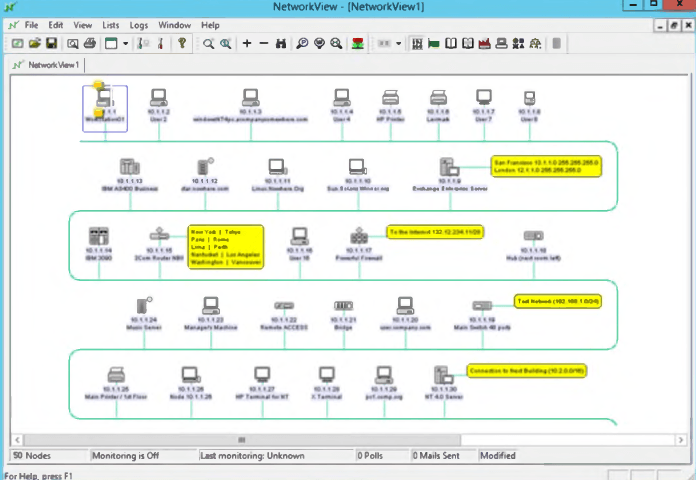Toggle the grid view toolbar button

(417, 44)
